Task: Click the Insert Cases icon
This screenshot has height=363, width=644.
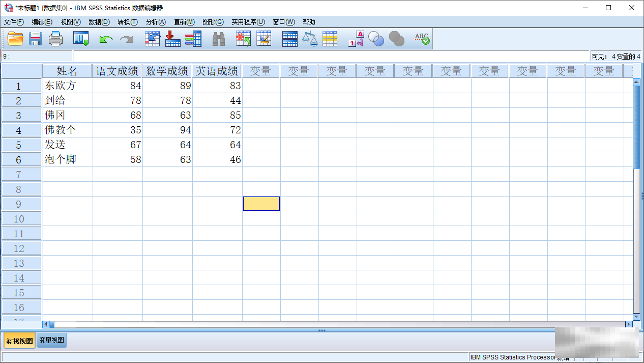Action: point(244,39)
